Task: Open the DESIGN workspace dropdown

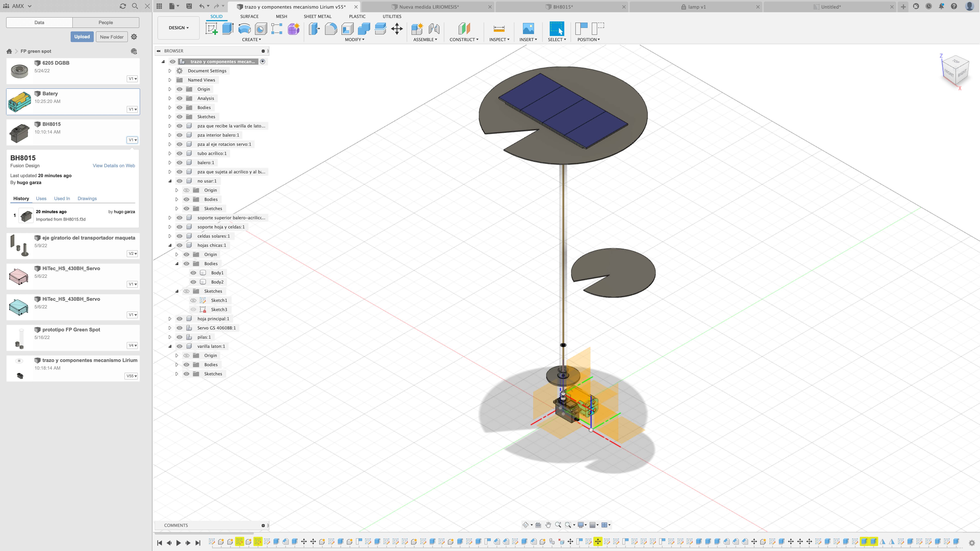Action: pyautogui.click(x=178, y=28)
